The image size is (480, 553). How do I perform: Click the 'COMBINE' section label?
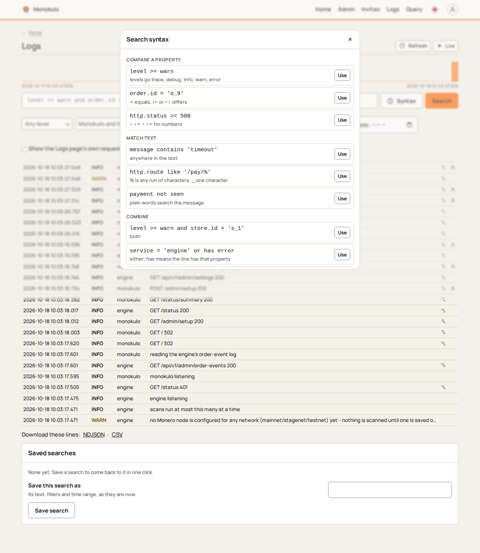coord(137,217)
